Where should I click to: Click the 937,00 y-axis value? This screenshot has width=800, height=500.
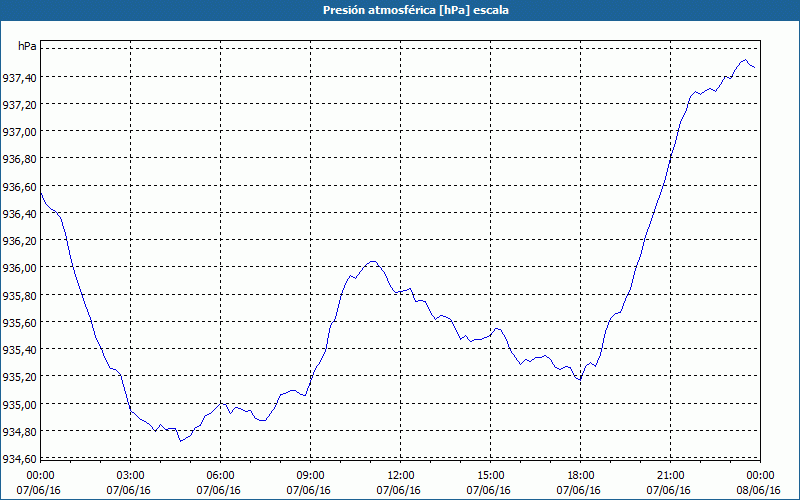19,132
